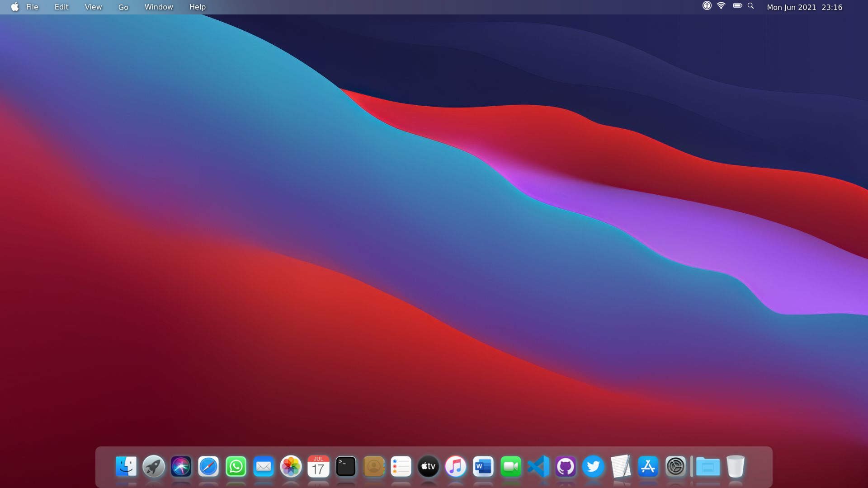Open Spotlight search in the menu bar
The image size is (868, 488).
[x=750, y=6]
